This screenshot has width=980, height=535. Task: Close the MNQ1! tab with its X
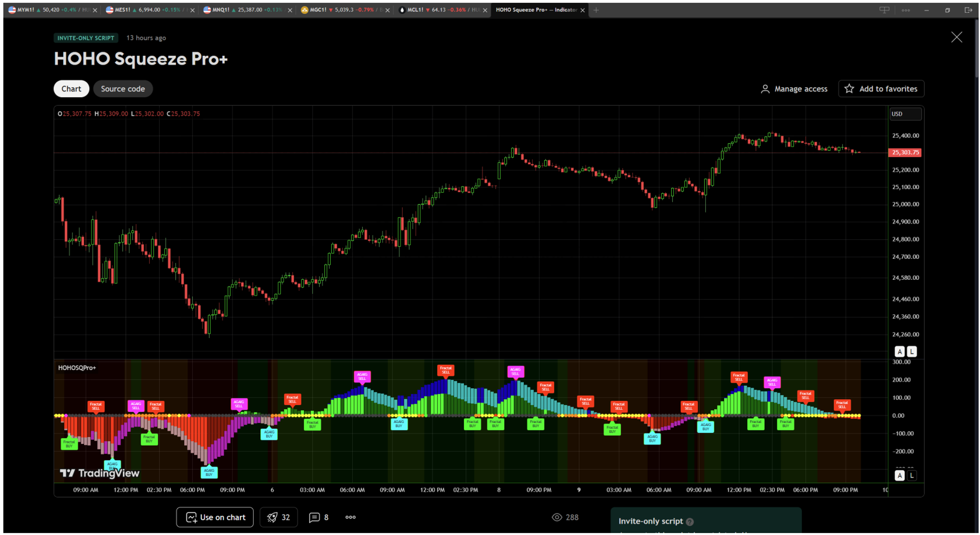(290, 10)
